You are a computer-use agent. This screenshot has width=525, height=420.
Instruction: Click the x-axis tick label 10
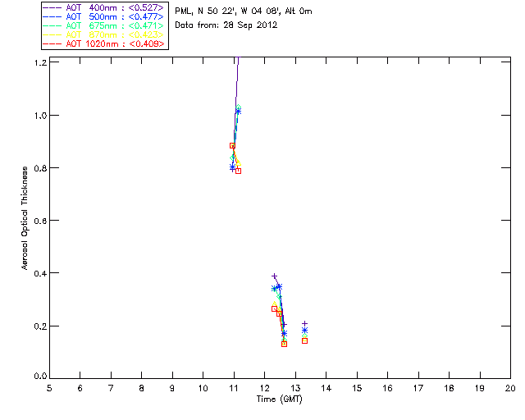coord(203,388)
